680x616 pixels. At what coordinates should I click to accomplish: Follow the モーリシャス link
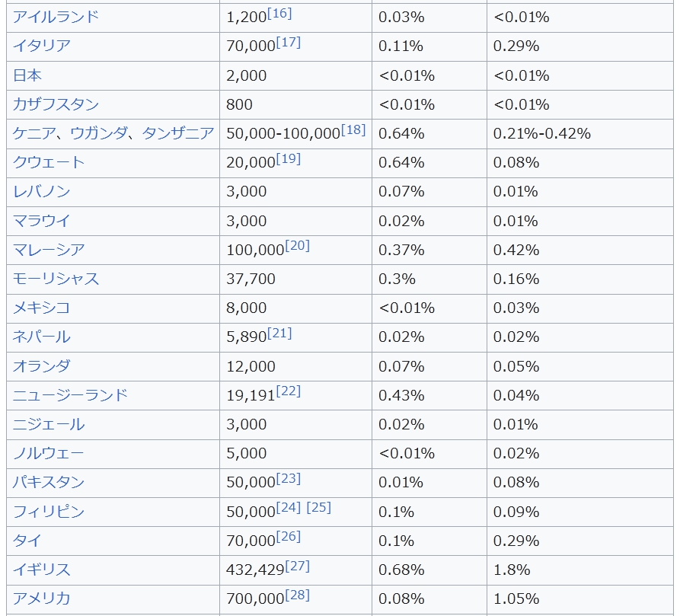(56, 279)
